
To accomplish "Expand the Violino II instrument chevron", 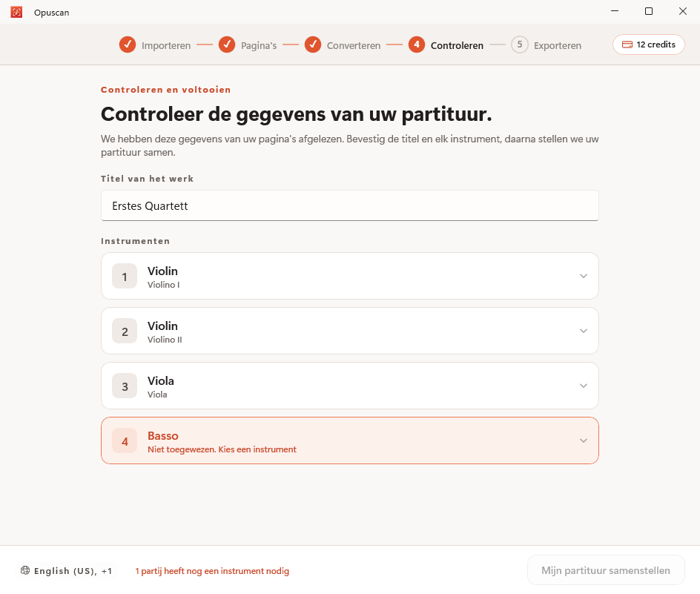I will [583, 331].
